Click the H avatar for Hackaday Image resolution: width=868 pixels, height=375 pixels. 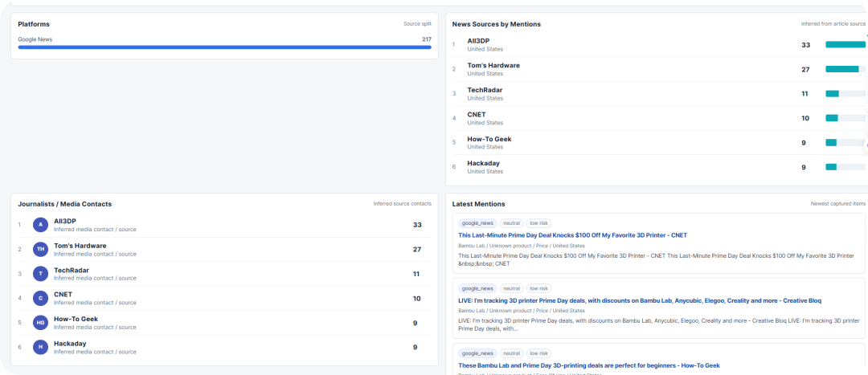pyautogui.click(x=40, y=347)
